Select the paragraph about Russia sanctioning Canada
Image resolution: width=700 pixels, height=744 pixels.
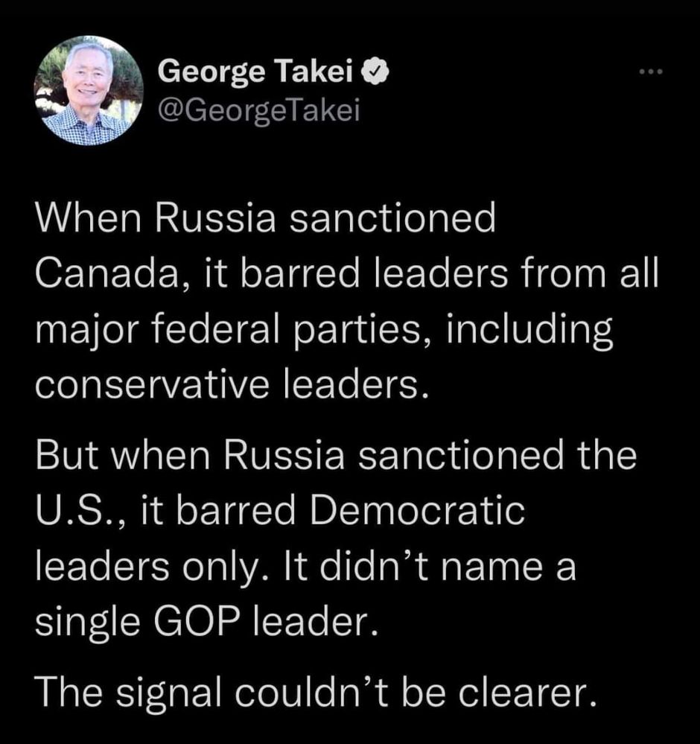point(347,300)
